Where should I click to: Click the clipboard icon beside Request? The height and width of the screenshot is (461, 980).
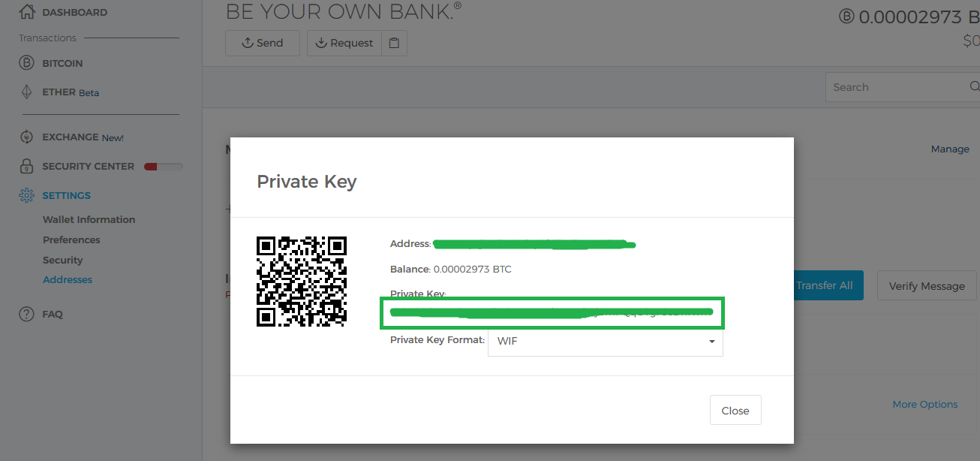tap(394, 43)
